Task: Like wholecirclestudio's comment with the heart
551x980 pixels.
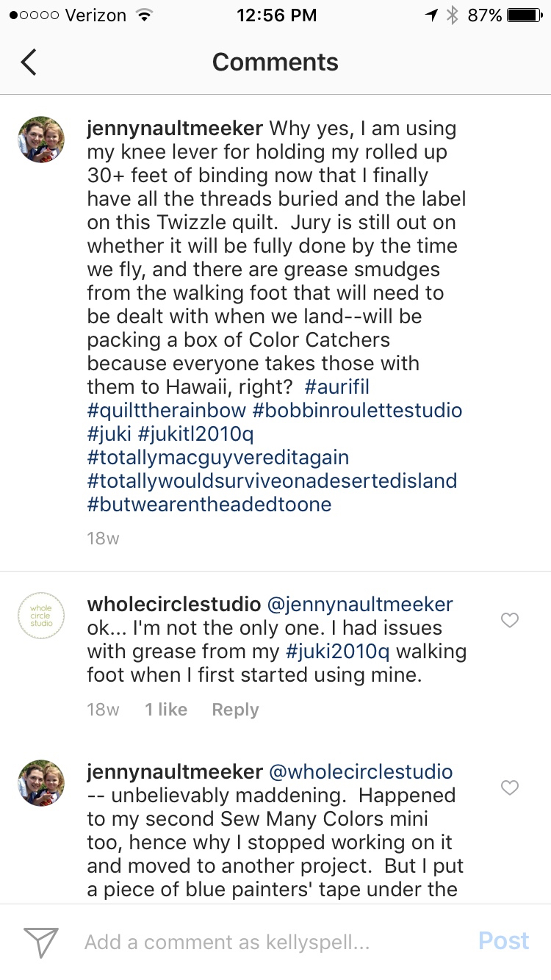Action: [x=509, y=621]
